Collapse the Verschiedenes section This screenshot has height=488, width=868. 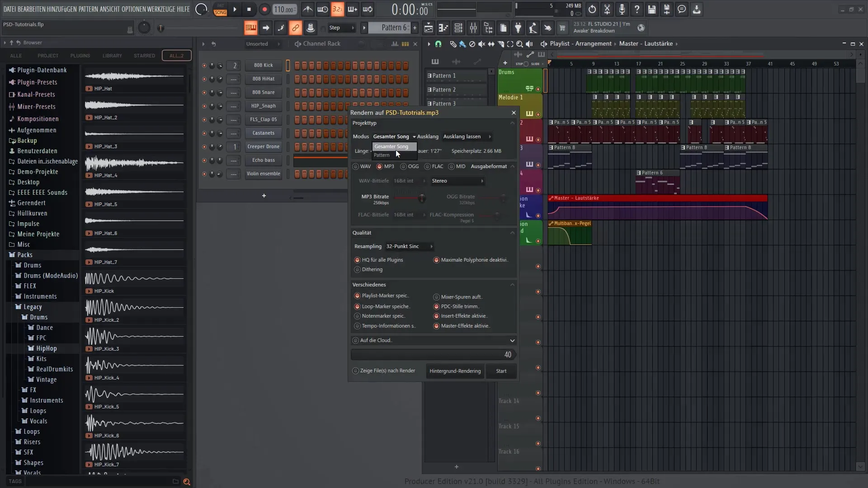tap(512, 285)
